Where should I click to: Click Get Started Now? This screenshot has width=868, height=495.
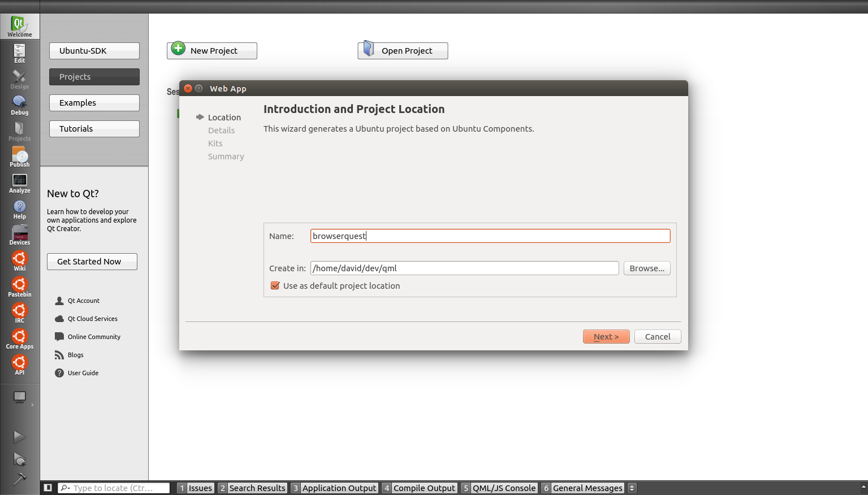click(92, 262)
